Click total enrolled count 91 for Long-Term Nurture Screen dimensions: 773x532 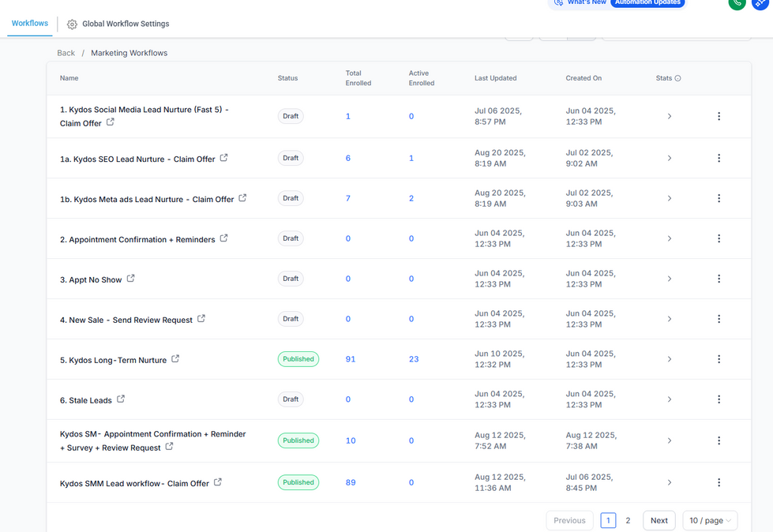tap(351, 359)
